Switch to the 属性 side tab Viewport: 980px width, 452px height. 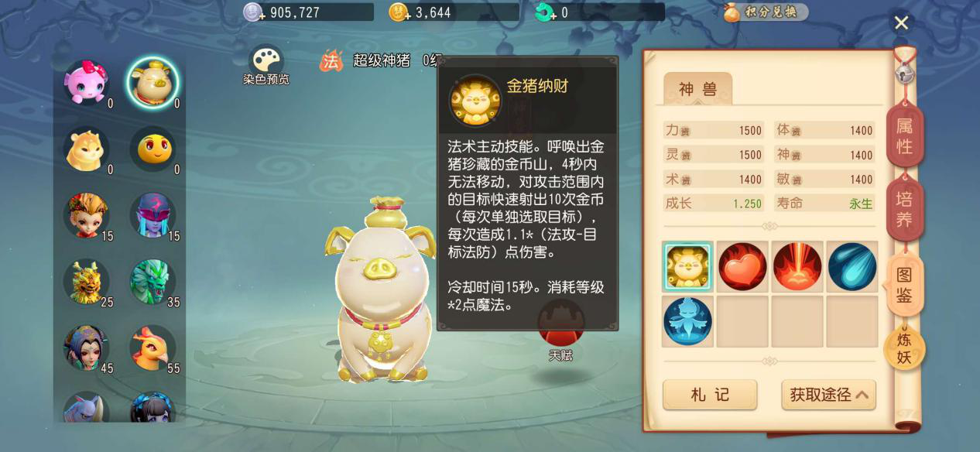[x=904, y=135]
